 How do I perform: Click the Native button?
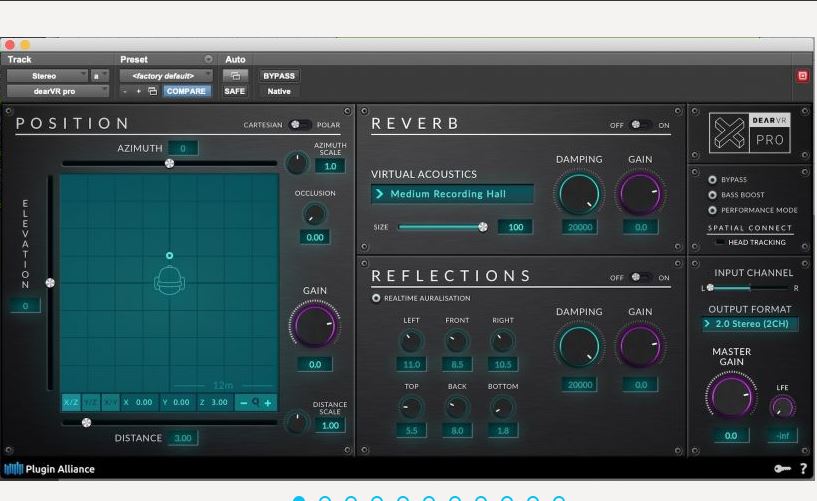(279, 91)
